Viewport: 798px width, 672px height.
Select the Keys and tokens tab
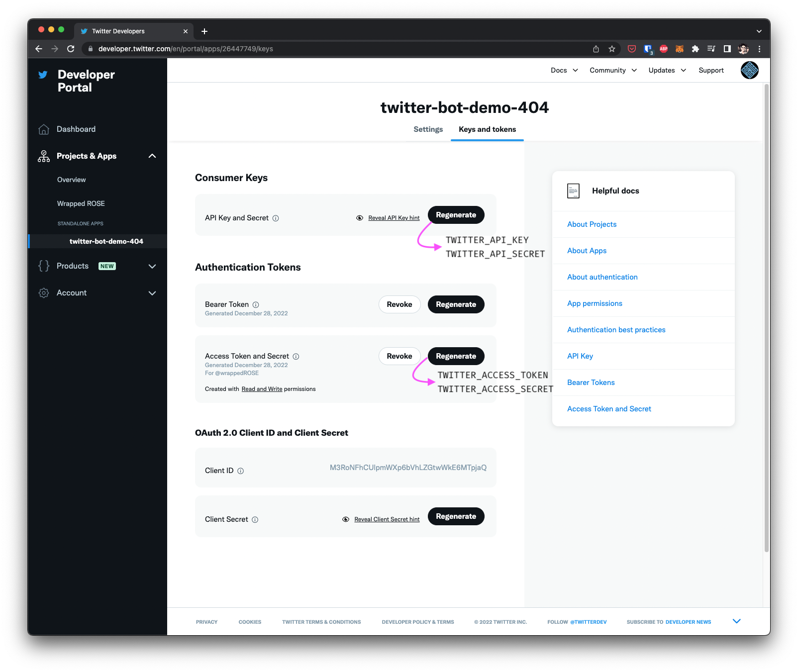click(487, 129)
